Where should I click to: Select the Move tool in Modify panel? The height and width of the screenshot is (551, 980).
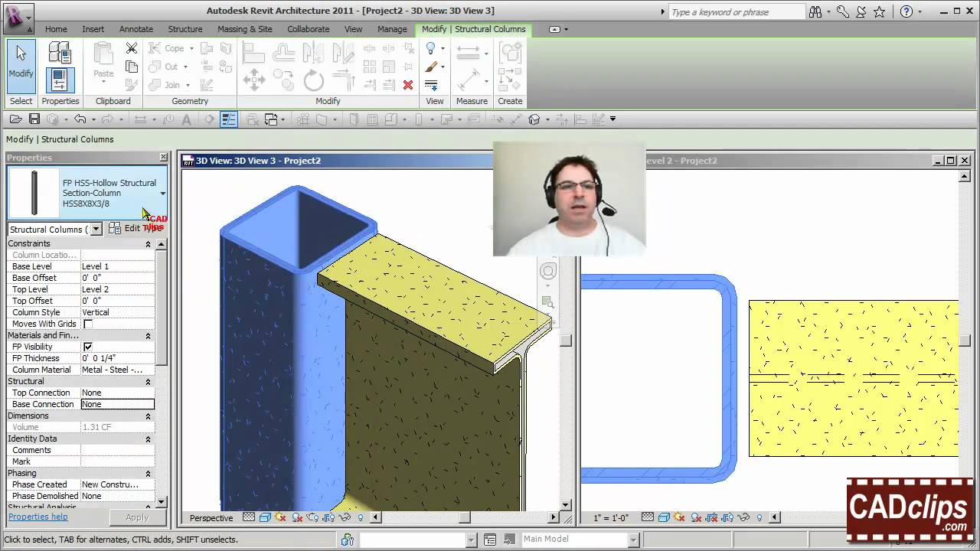point(254,80)
